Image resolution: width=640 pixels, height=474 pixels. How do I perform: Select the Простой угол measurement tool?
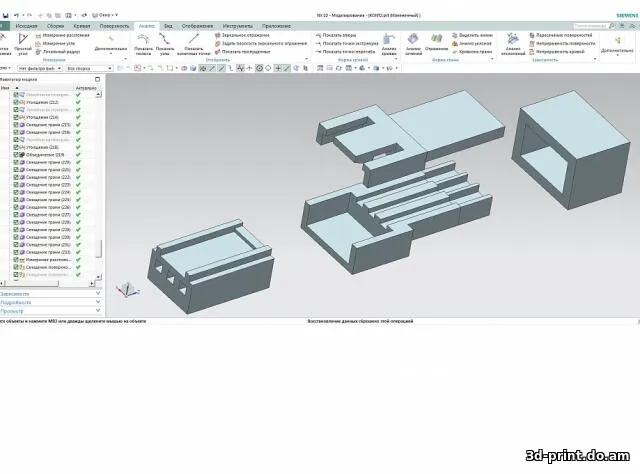click(23, 44)
